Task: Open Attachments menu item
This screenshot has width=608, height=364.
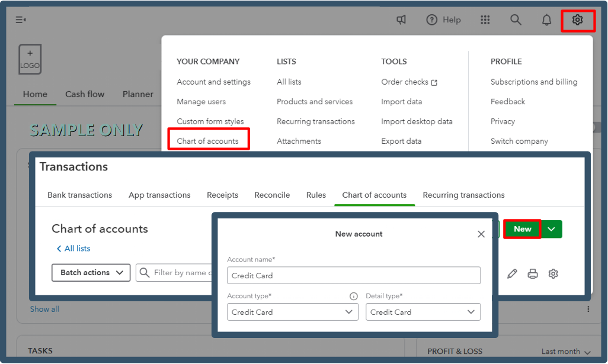Action: pyautogui.click(x=299, y=141)
